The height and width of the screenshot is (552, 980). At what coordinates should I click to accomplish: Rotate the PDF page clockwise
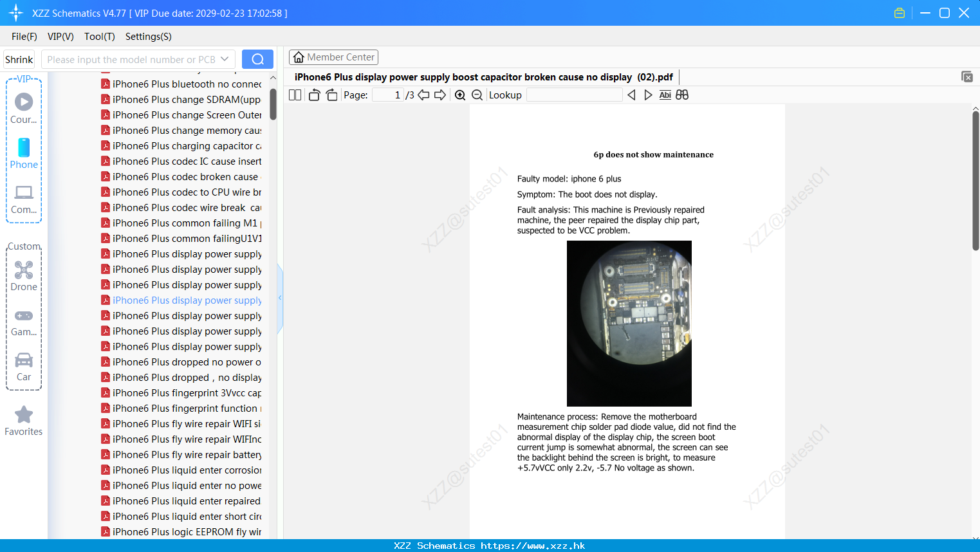click(x=331, y=95)
